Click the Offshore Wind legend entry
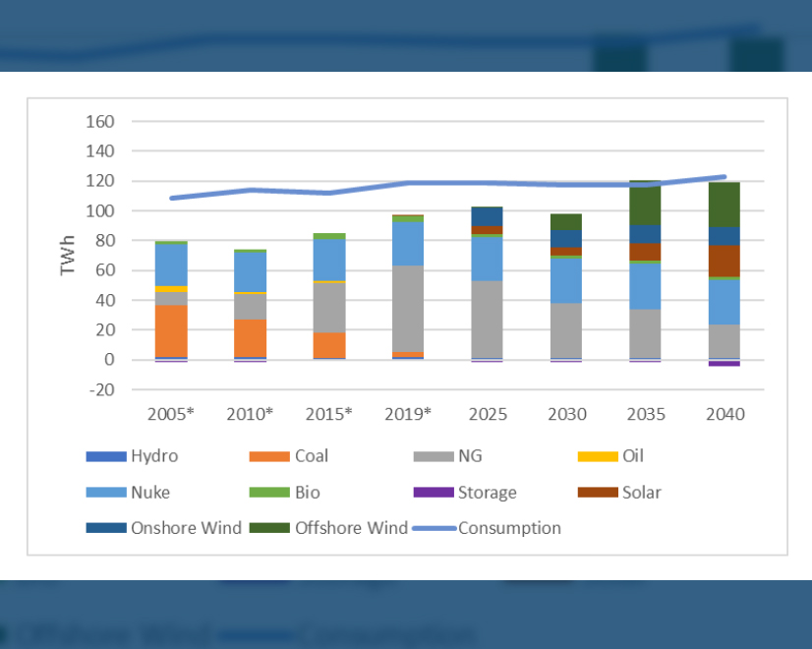Screen dimensions: 812x649 327,528
